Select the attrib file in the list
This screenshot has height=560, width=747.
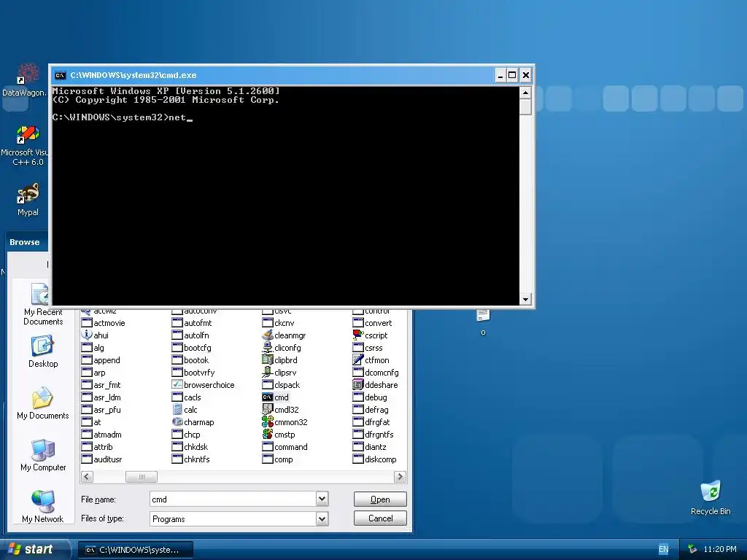tap(97, 447)
